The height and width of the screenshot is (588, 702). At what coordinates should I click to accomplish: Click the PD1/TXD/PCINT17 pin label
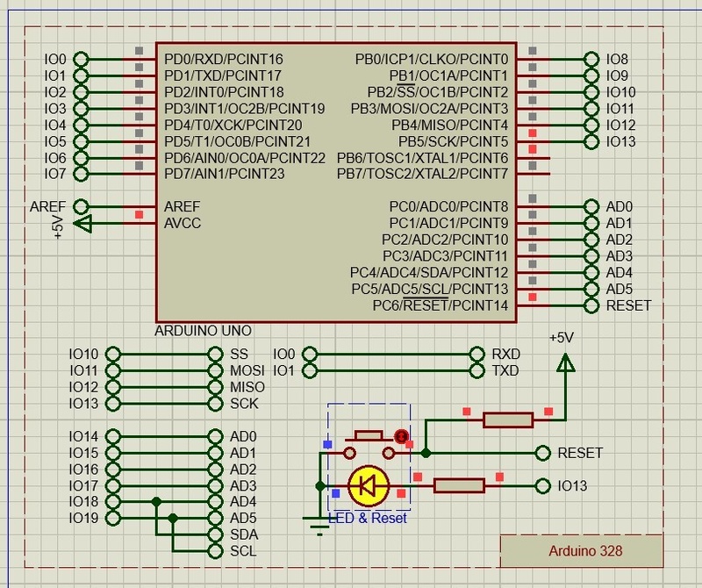[x=223, y=75]
